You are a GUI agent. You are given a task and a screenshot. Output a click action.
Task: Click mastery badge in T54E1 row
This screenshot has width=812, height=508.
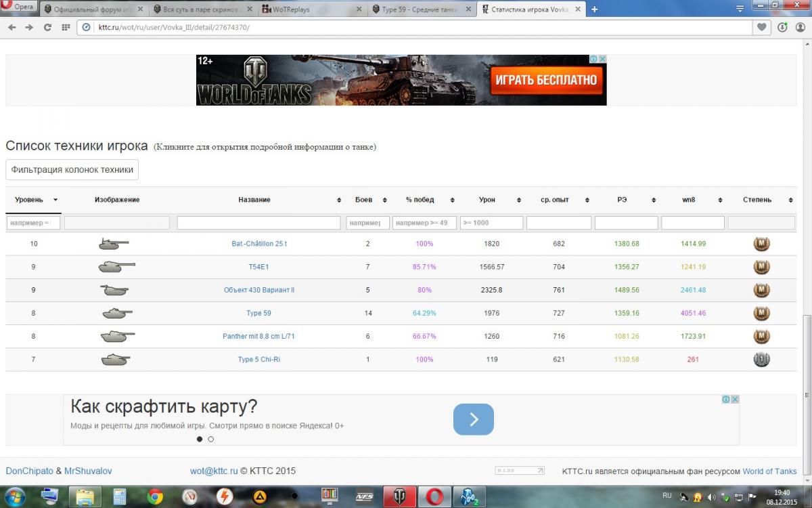[762, 267]
